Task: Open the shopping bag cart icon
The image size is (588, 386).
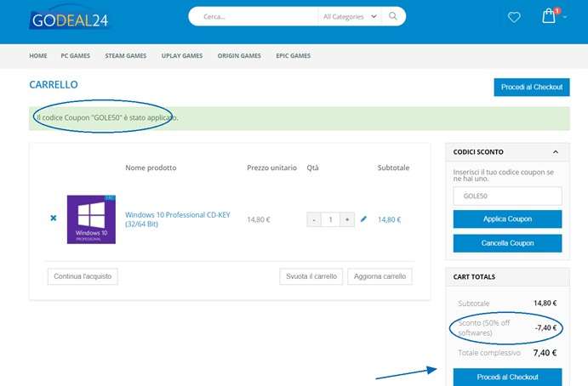Action: click(x=549, y=16)
